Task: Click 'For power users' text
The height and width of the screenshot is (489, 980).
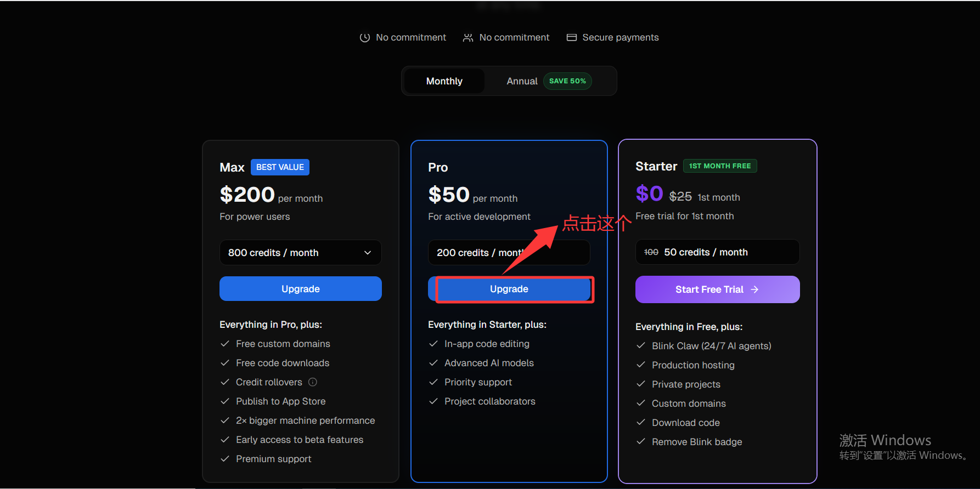Action: coord(255,217)
